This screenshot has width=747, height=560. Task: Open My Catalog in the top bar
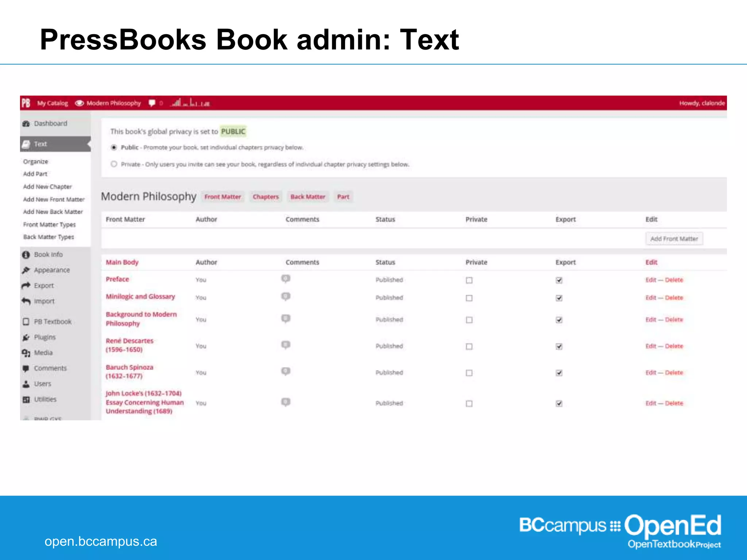tap(53, 103)
